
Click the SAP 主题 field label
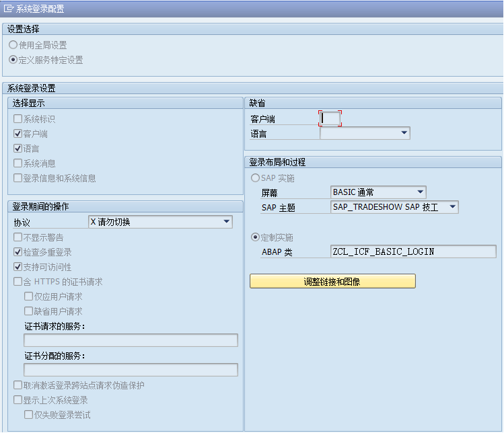[x=279, y=208]
